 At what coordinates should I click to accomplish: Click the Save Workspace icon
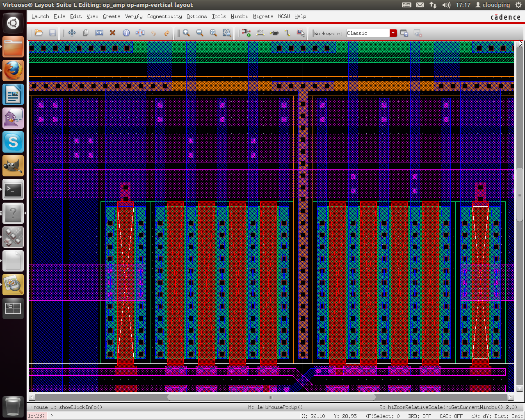[404, 33]
